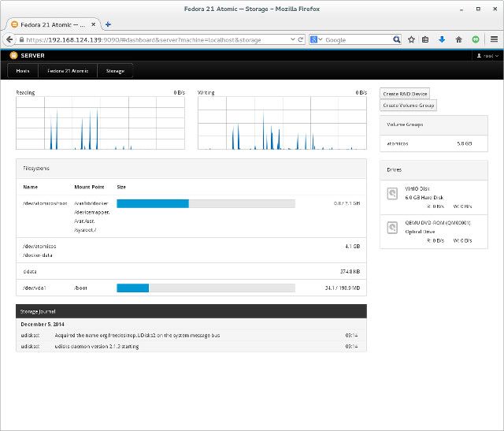Select the data row showing 374.8 KB
This screenshot has height=431, width=504.
(x=191, y=272)
